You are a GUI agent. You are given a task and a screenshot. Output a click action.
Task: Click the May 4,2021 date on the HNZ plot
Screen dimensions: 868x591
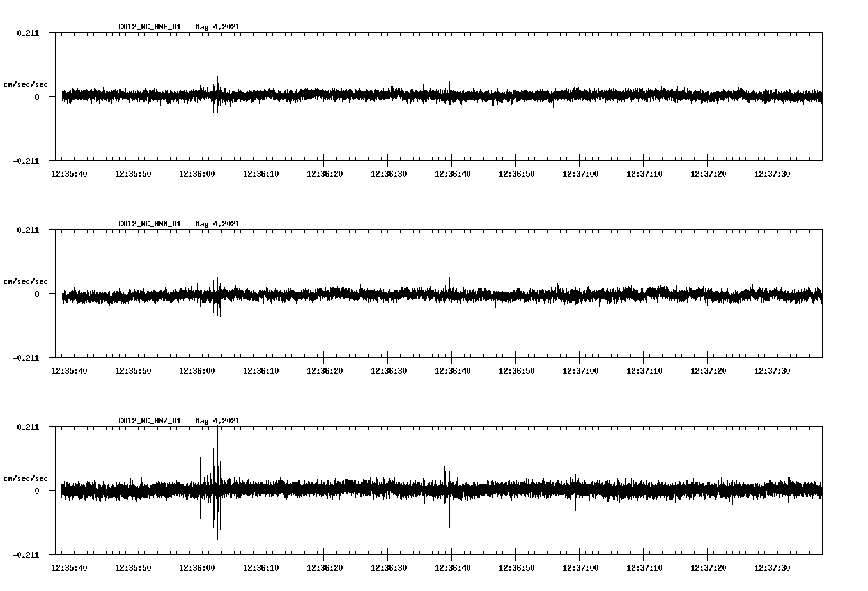[x=217, y=420]
